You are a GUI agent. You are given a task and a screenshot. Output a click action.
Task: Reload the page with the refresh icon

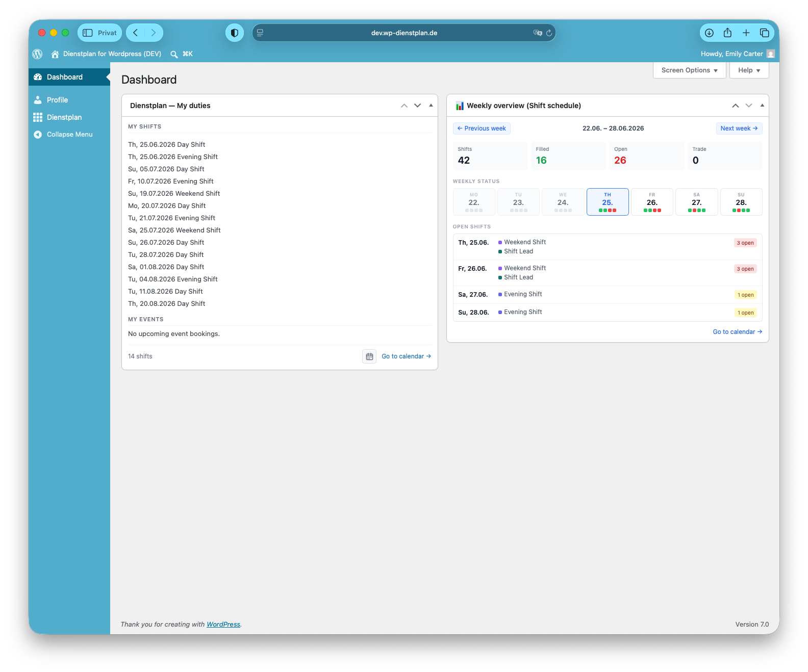(x=549, y=33)
